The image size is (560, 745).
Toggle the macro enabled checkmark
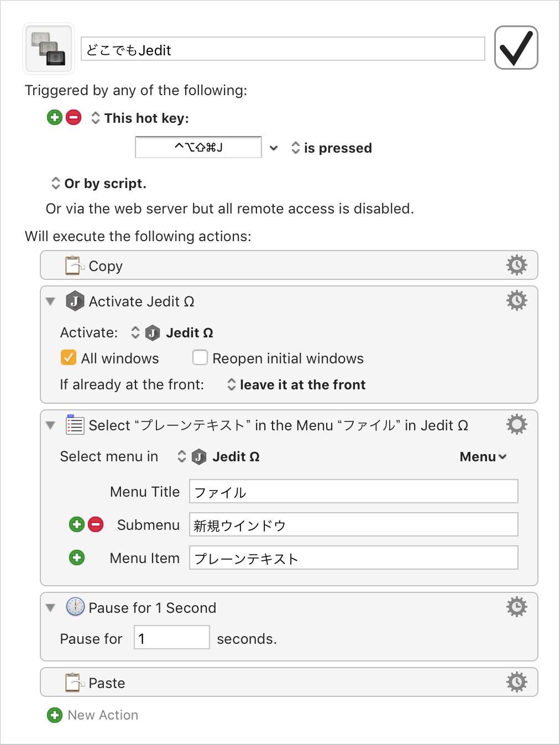(516, 48)
